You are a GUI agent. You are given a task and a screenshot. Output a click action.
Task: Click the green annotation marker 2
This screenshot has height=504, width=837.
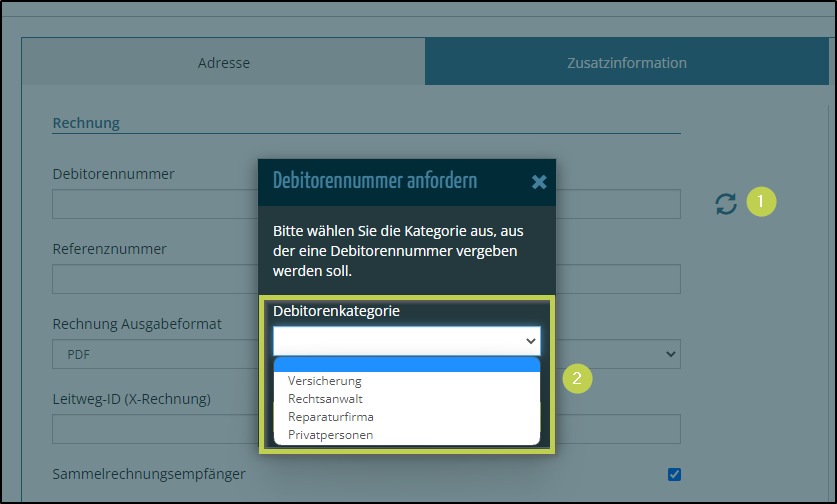575,378
